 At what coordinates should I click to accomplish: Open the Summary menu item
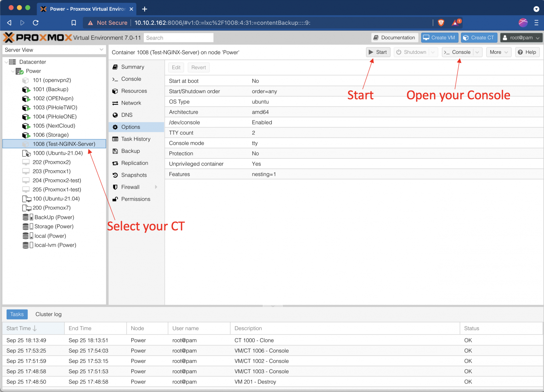pos(132,67)
